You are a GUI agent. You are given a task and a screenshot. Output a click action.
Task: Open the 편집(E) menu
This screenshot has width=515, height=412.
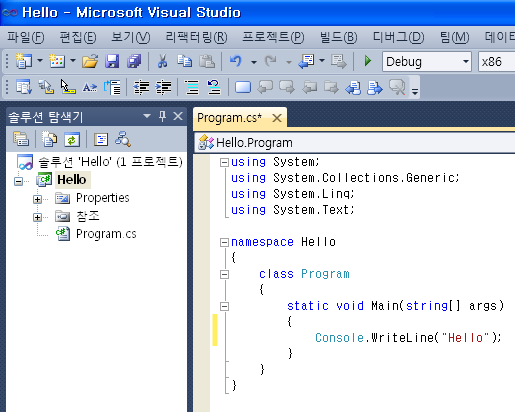pyautogui.click(x=78, y=37)
